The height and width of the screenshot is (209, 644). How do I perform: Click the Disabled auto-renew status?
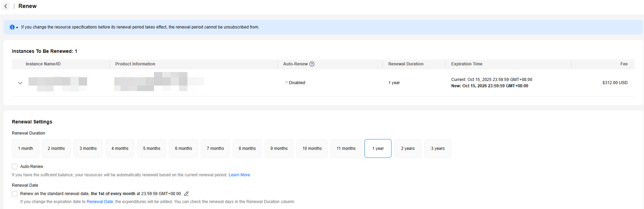[297, 83]
